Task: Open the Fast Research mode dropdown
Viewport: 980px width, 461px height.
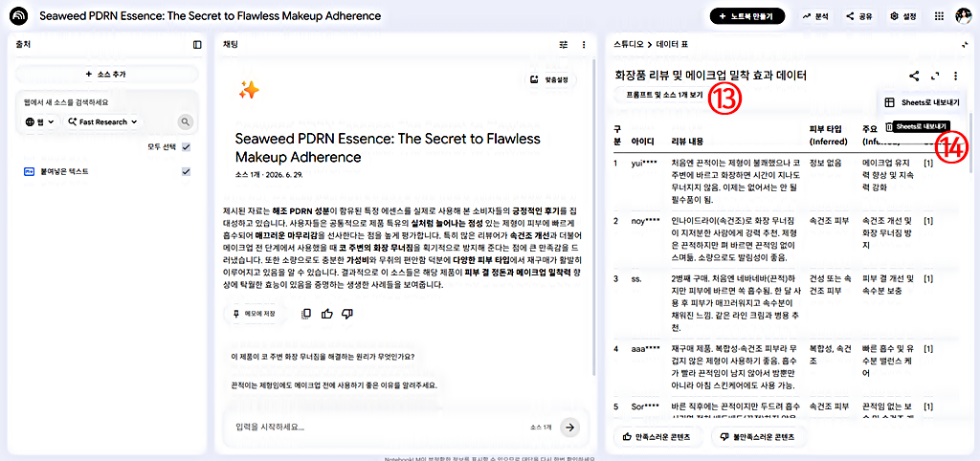Action: [x=103, y=121]
